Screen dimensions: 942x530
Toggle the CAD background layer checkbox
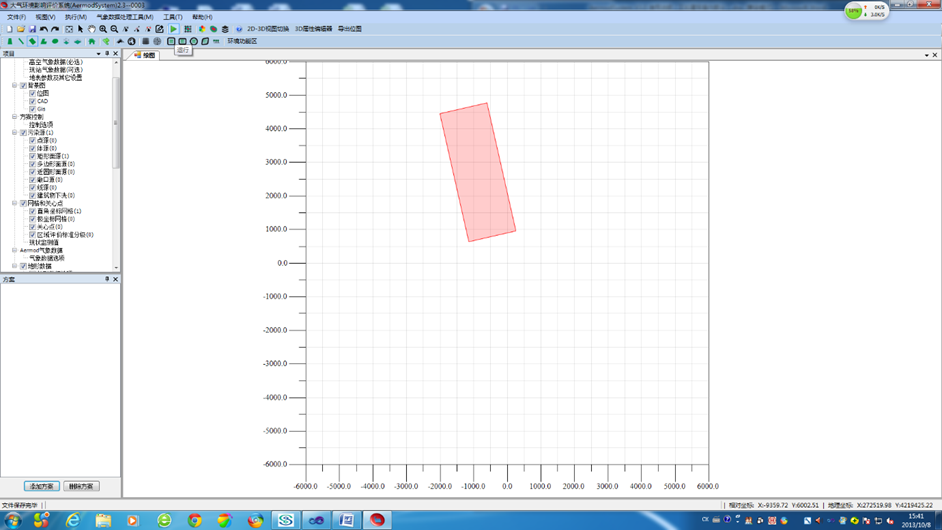(x=32, y=101)
